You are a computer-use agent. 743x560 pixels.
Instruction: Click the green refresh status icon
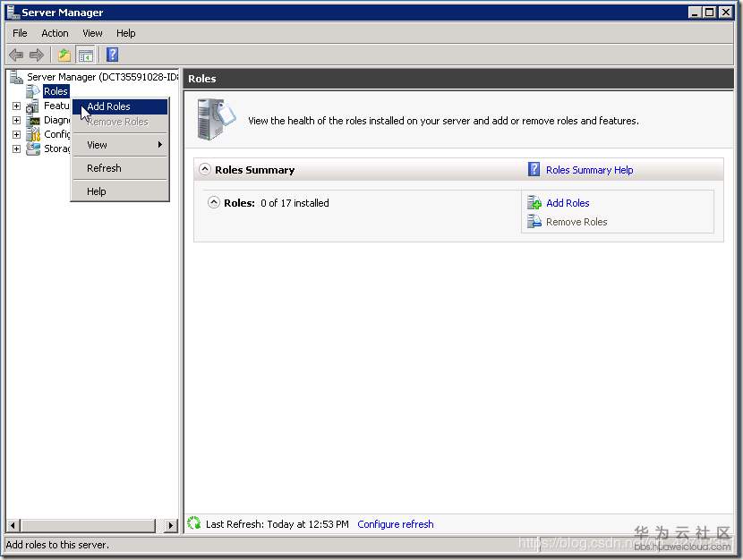point(193,523)
